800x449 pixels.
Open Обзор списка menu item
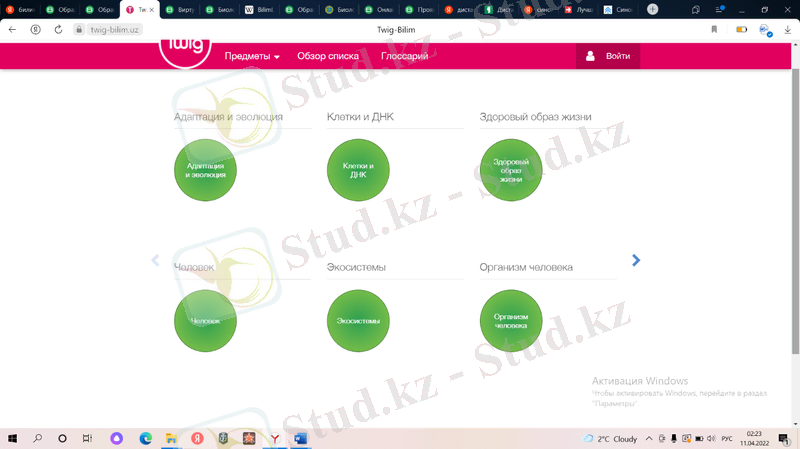coord(328,56)
